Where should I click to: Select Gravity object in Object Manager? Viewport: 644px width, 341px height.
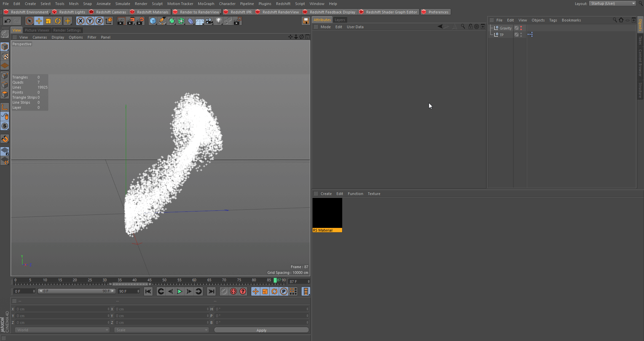coord(505,28)
